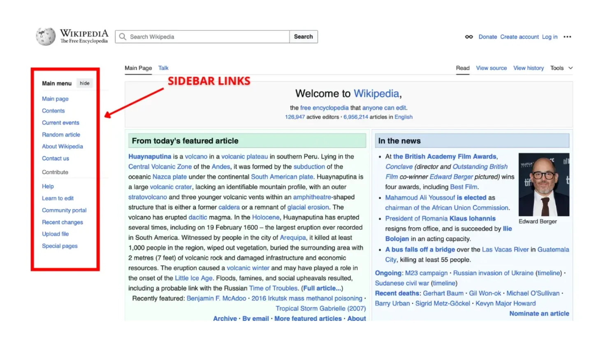Open View history
Image resolution: width=603 pixels, height=364 pixels.
[528, 68]
